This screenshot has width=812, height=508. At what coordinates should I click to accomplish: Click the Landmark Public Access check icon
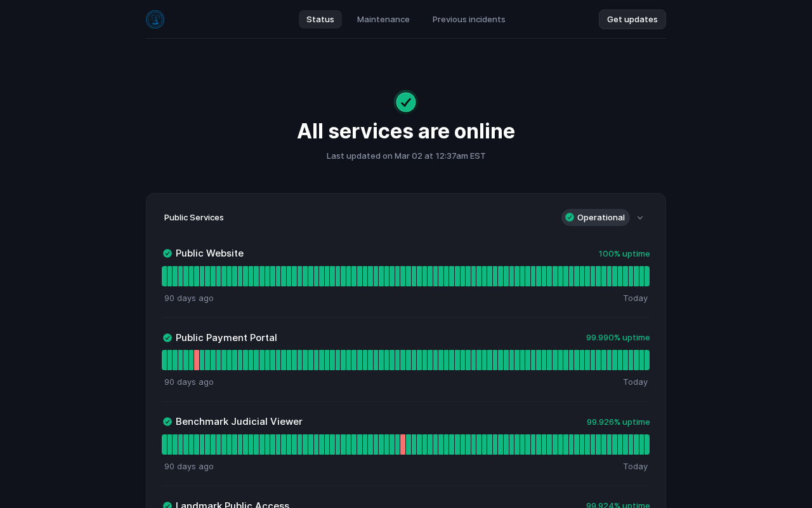[167, 505]
